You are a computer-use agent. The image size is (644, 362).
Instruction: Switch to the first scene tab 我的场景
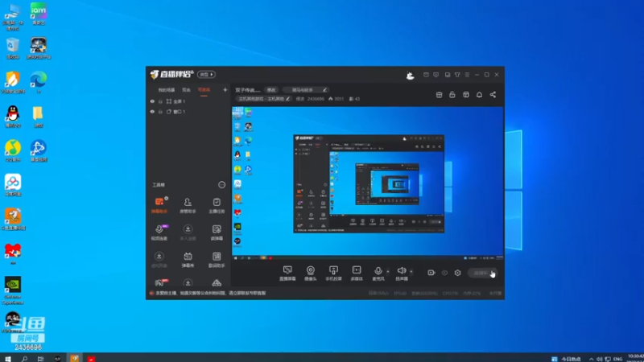[x=167, y=90]
